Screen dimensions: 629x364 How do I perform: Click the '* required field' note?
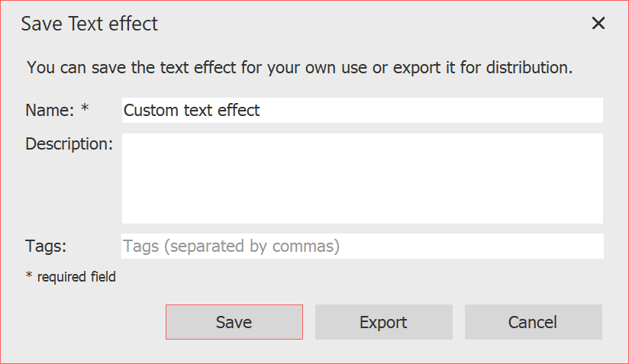tap(71, 277)
